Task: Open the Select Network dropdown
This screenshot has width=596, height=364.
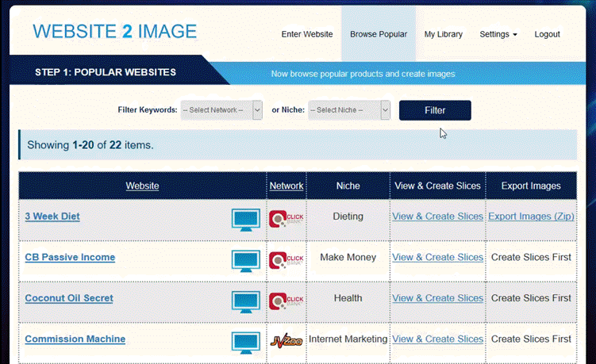Action: click(x=221, y=110)
